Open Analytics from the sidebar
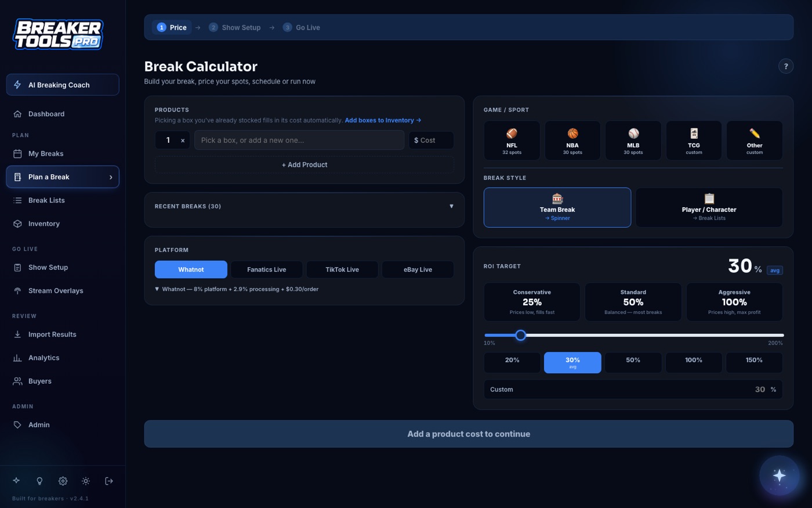Screen dimensions: 812x508 coord(63,358)
